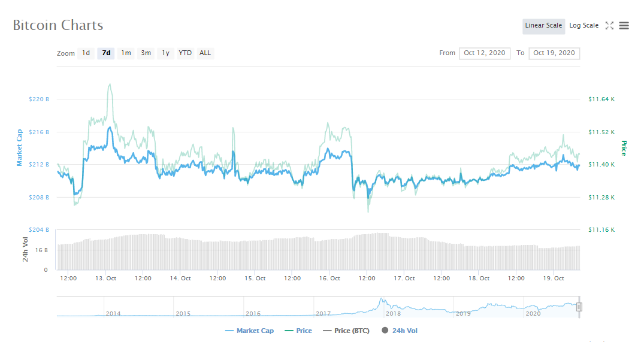Select the 7d zoom range
The image size is (644, 342).
coord(106,53)
